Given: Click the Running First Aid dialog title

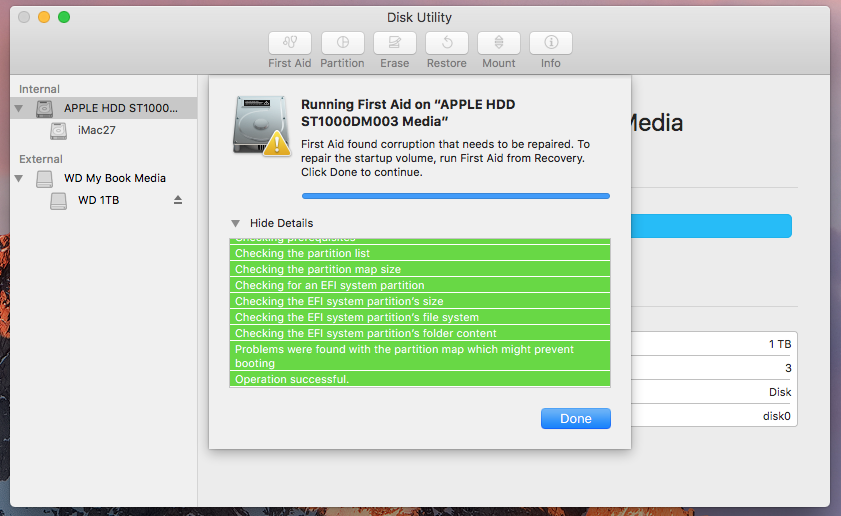Looking at the screenshot, I should 408,113.
